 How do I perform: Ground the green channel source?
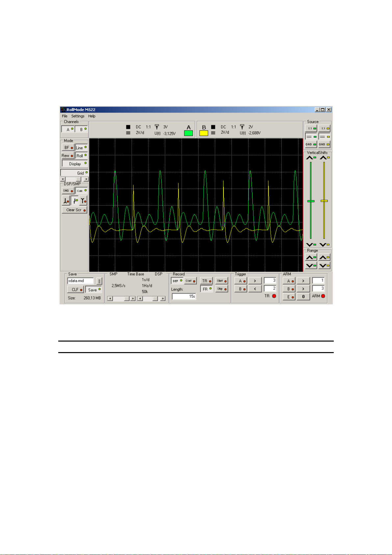click(311, 144)
